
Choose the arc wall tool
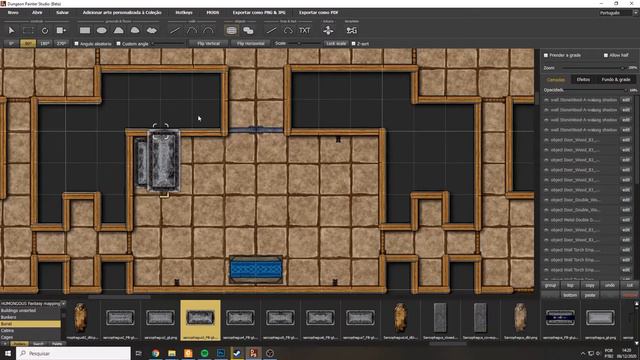pos(208,30)
